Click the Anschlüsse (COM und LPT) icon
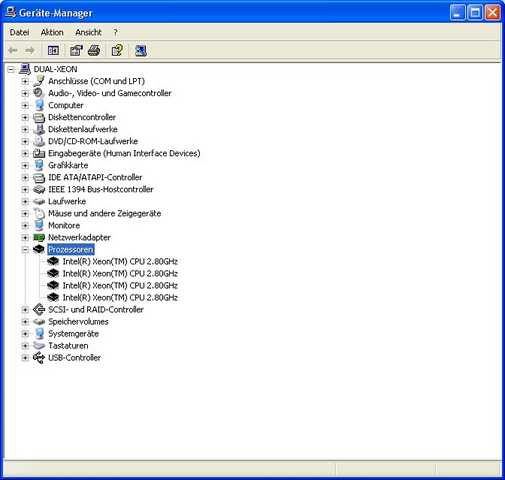 [39, 81]
